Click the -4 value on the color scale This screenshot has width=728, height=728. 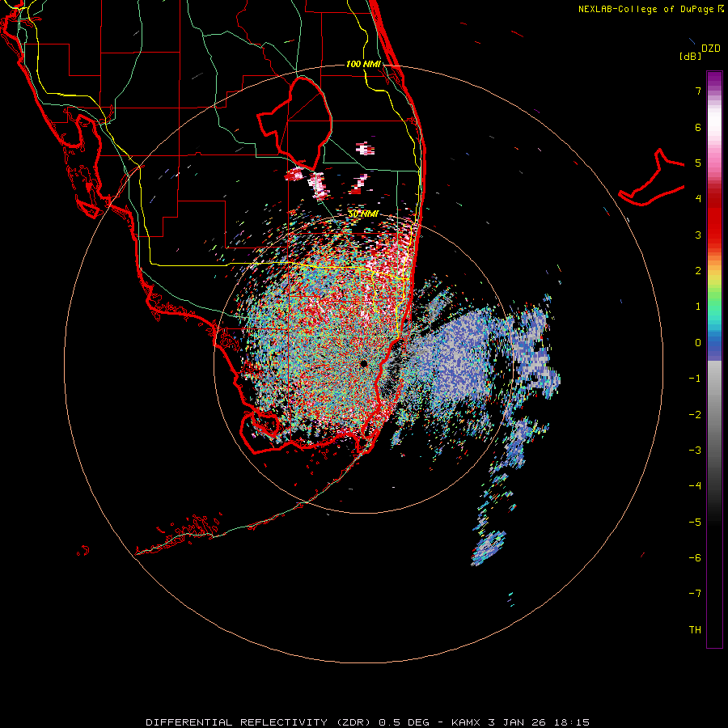pos(695,486)
